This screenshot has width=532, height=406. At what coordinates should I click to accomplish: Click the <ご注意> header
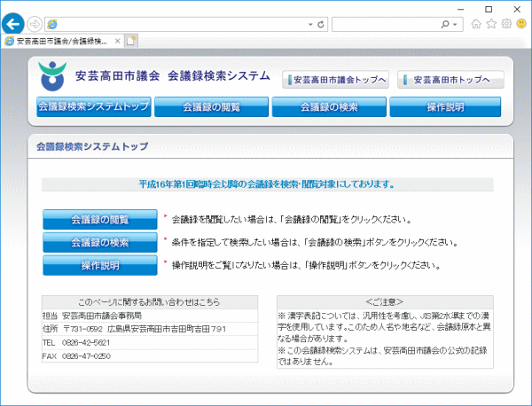pos(385,302)
